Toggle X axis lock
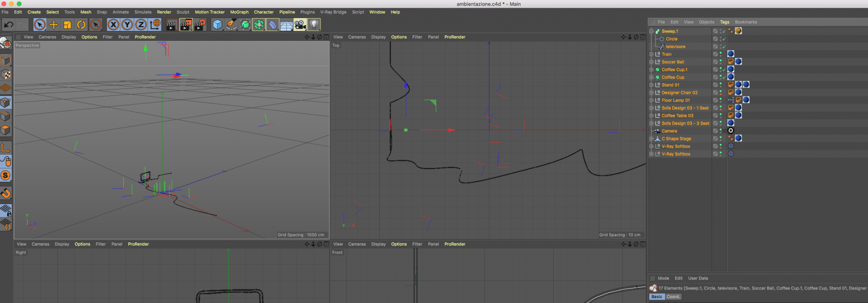Screen dimensions: 868x303 click(113, 24)
